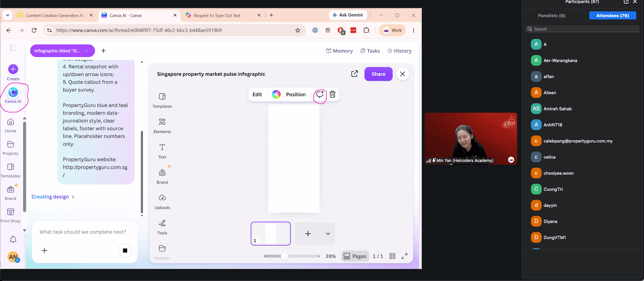This screenshot has width=644, height=281.
Task: Select the Text tool in editor panel
Action: pos(162,151)
